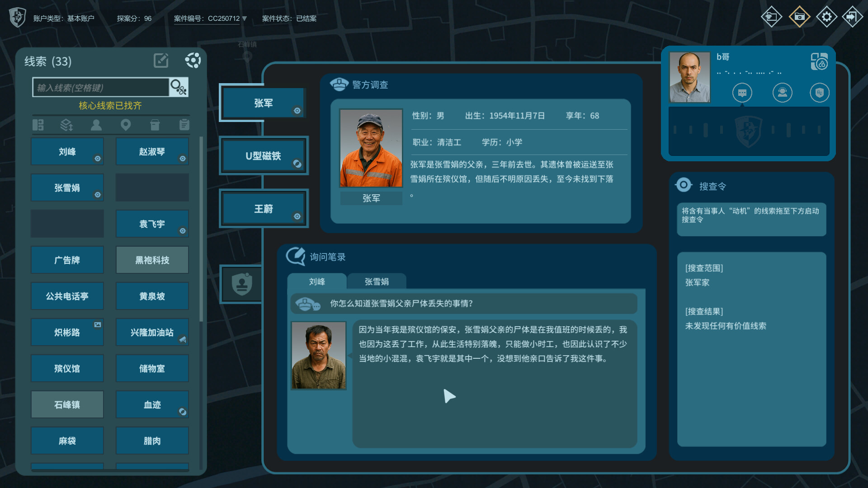The width and height of the screenshot is (868, 488).
Task: Toggle the eye icon on 王蔚 node
Action: (297, 216)
